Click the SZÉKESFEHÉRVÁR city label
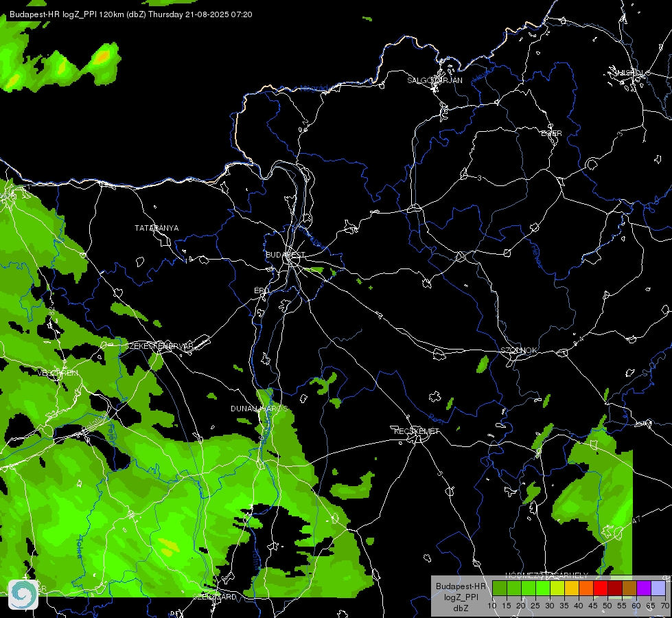 (159, 346)
